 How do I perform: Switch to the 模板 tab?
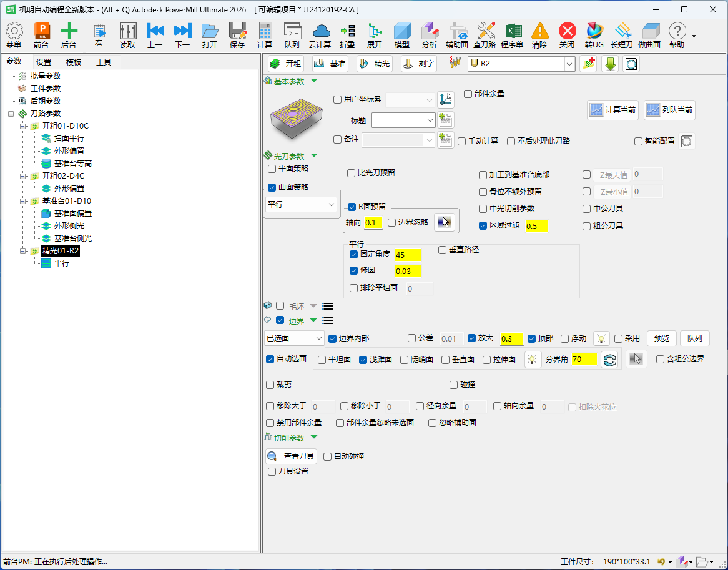coord(73,62)
